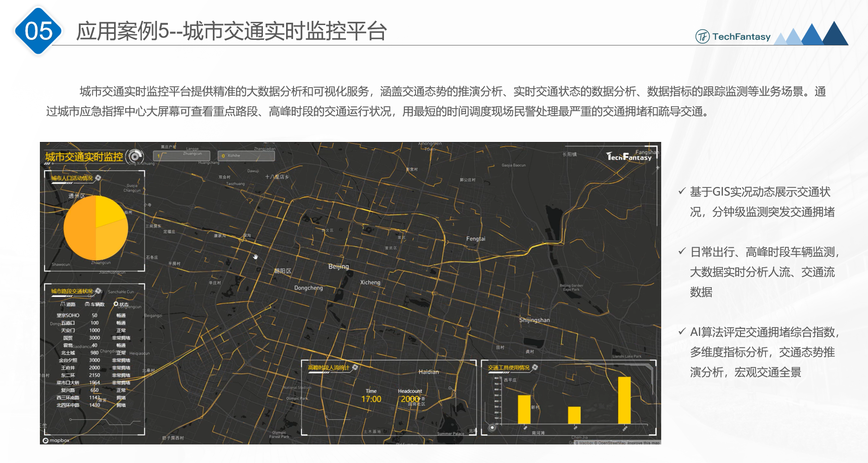Click the Dongcheng label on the map
This screenshot has width=868, height=463.
tap(308, 288)
